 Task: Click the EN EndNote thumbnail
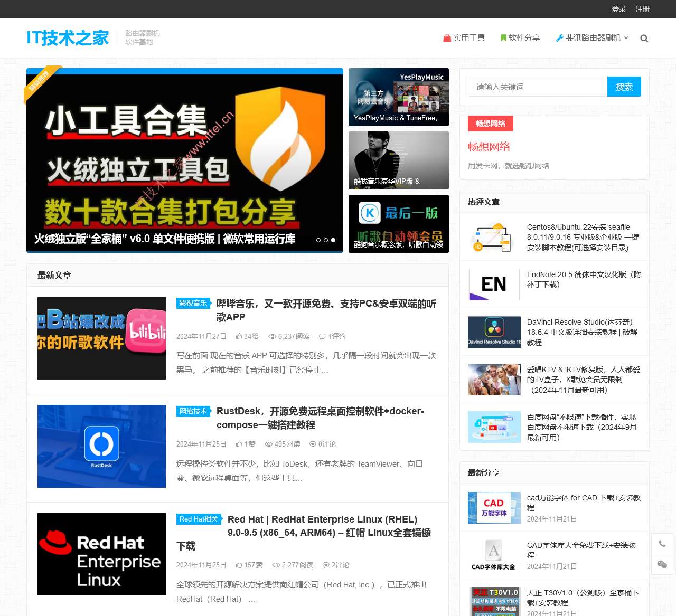click(494, 285)
